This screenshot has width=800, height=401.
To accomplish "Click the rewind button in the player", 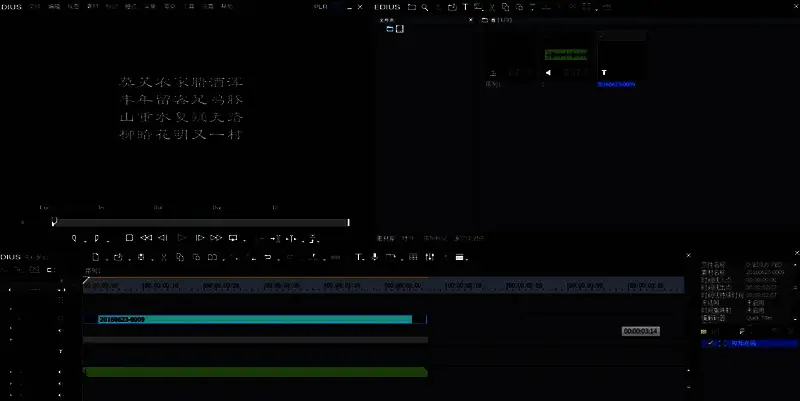I will click(x=146, y=238).
